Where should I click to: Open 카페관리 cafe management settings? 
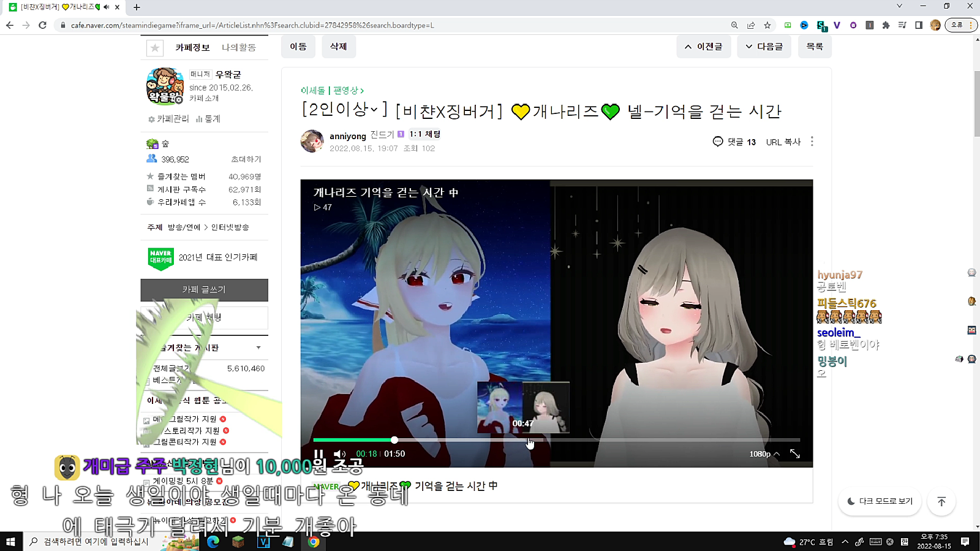click(168, 119)
